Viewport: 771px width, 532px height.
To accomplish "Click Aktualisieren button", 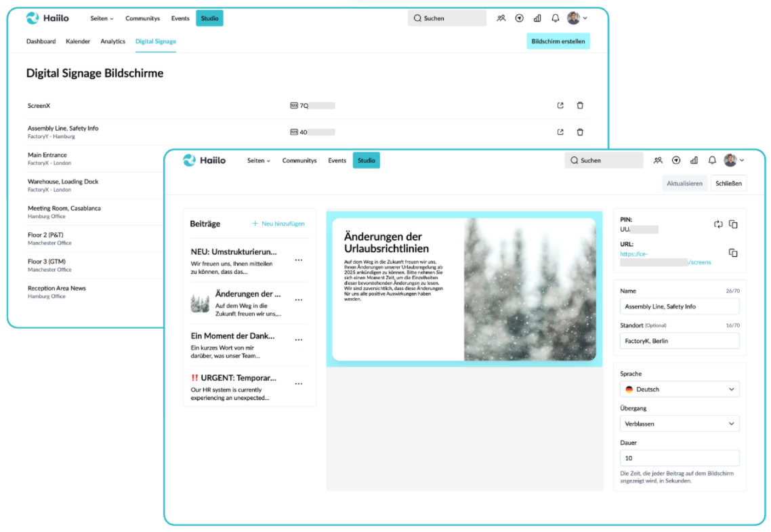I will point(684,184).
